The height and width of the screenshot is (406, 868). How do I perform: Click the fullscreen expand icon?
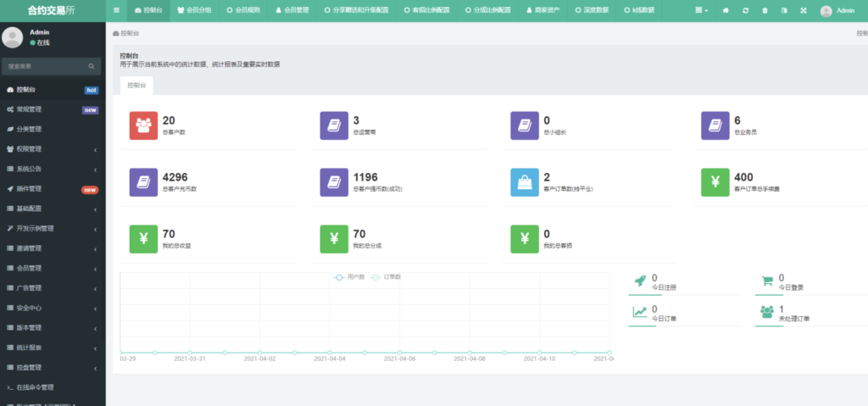pyautogui.click(x=803, y=11)
